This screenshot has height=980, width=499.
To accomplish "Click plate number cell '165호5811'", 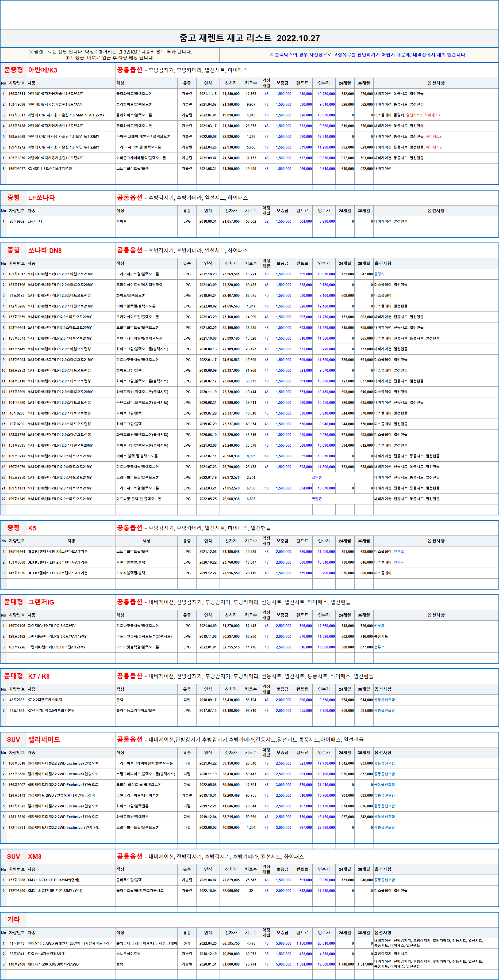I will click(17, 94).
